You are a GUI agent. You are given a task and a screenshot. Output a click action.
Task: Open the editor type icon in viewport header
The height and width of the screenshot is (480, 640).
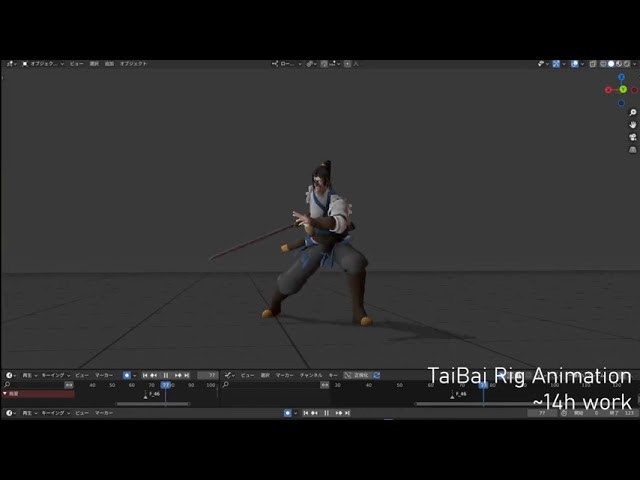pos(11,64)
